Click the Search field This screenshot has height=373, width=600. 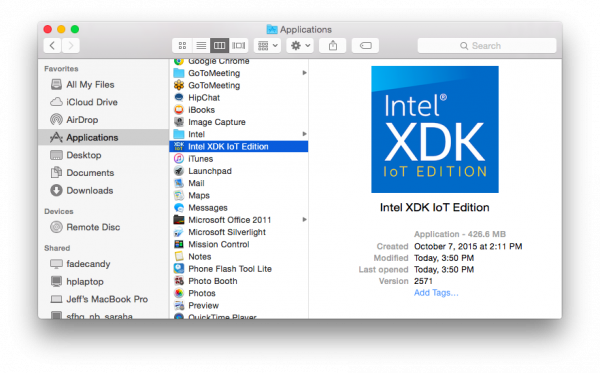[487, 46]
